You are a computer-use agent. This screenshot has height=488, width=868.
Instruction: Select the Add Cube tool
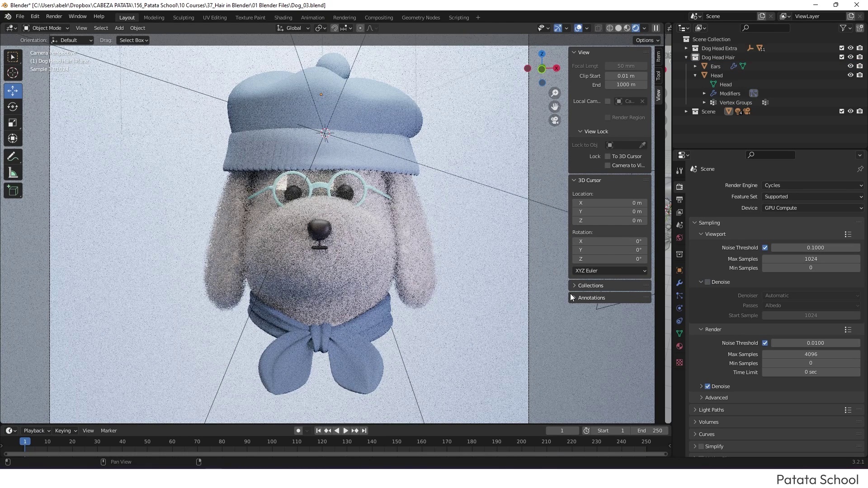[13, 191]
